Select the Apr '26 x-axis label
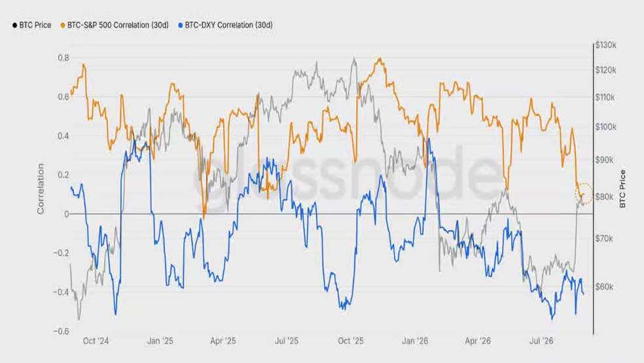The height and width of the screenshot is (363, 644). coord(478,341)
